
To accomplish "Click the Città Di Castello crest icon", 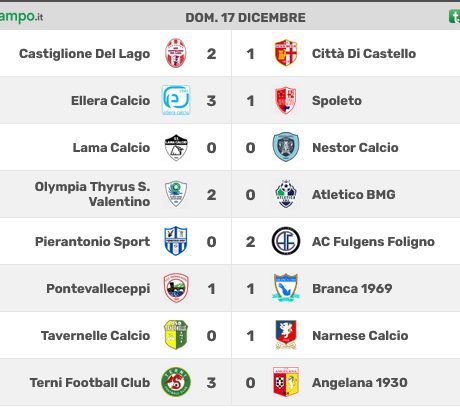I will point(286,53).
